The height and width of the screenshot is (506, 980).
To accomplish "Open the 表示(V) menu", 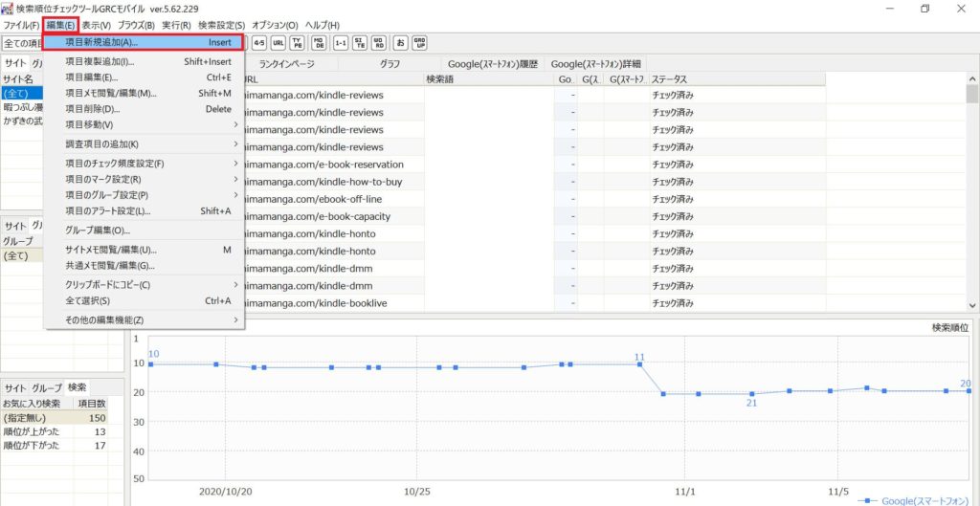I will pos(96,25).
